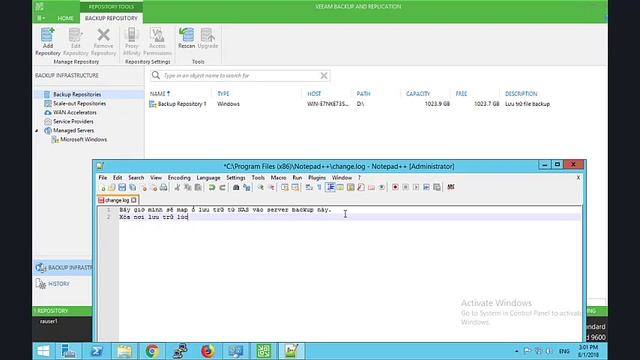640x360 pixels.
Task: Click Remove Repository in the ribbon
Action: (103, 42)
